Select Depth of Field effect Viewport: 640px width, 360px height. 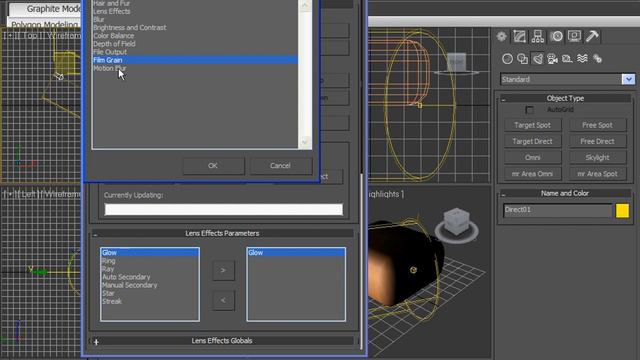point(114,44)
